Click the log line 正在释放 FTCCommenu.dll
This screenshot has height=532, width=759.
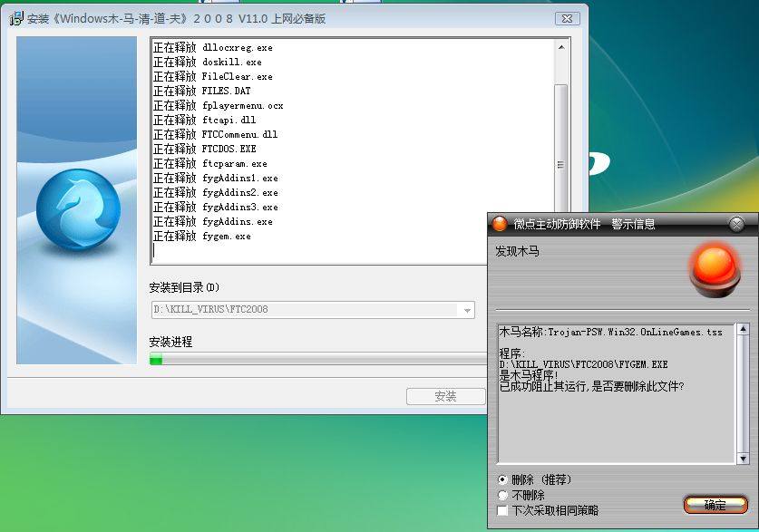pyautogui.click(x=216, y=134)
